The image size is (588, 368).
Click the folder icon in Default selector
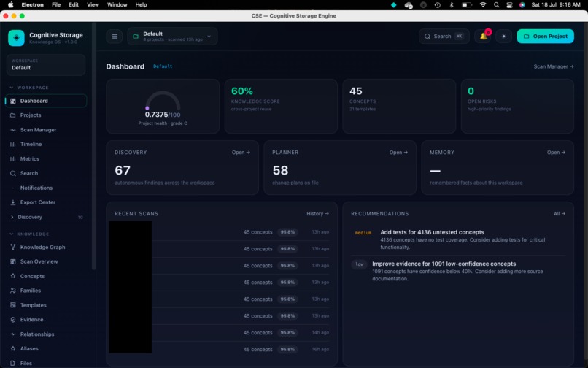point(136,37)
